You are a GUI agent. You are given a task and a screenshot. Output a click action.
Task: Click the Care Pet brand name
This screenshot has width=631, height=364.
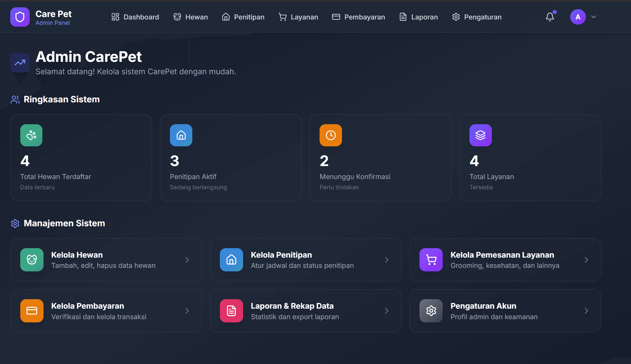[53, 14]
